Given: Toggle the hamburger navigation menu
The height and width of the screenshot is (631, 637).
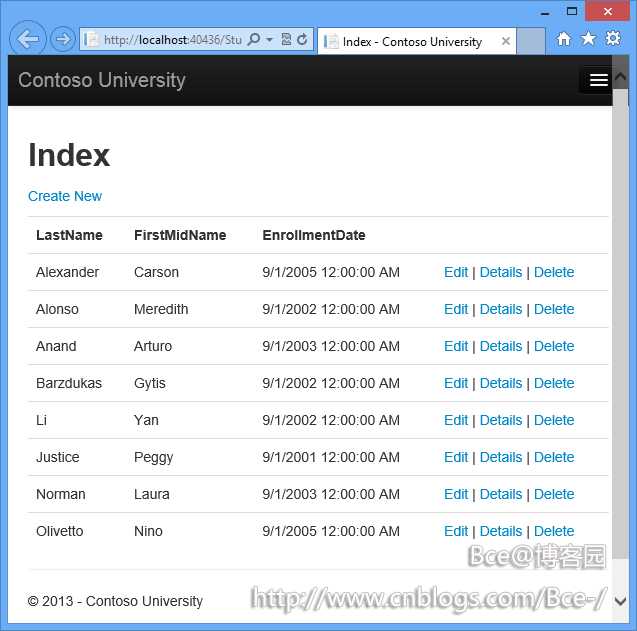Looking at the screenshot, I should (598, 80).
